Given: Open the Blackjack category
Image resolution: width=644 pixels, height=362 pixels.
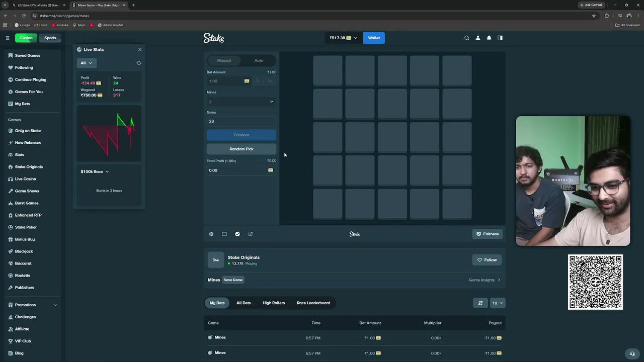Looking at the screenshot, I should tap(24, 251).
